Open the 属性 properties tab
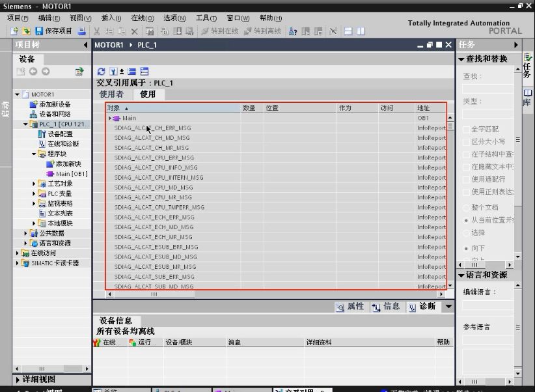 coord(350,307)
